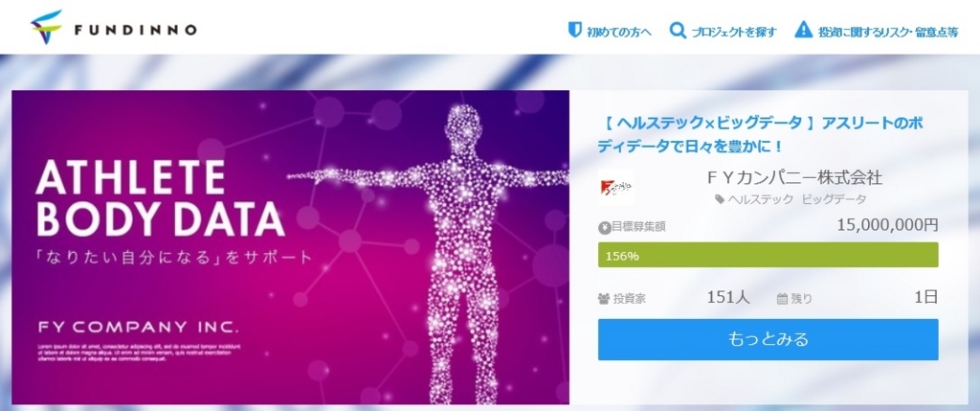This screenshot has width=980, height=411.
Task: Click the green 156% progress bar
Action: [x=768, y=255]
